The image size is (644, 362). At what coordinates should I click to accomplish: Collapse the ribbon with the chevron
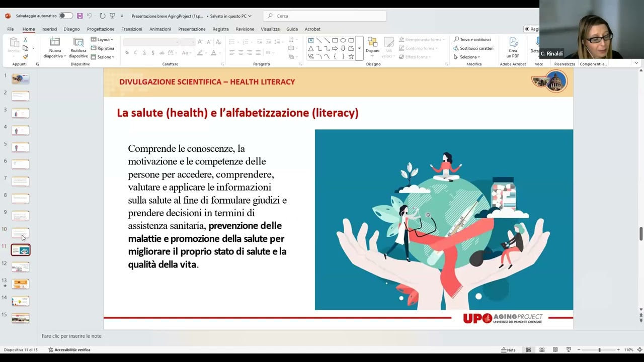coord(636,63)
